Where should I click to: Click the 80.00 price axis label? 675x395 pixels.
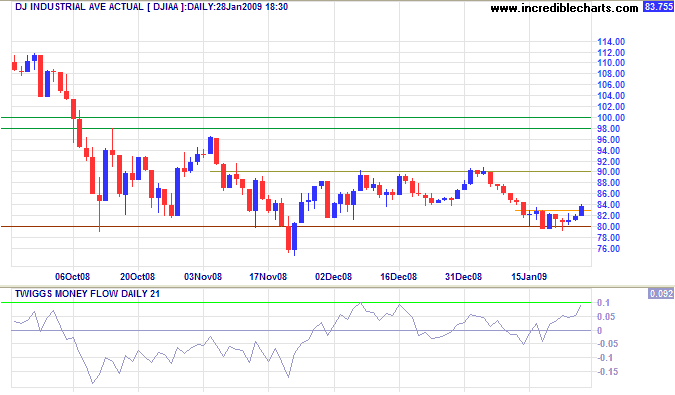(x=609, y=227)
